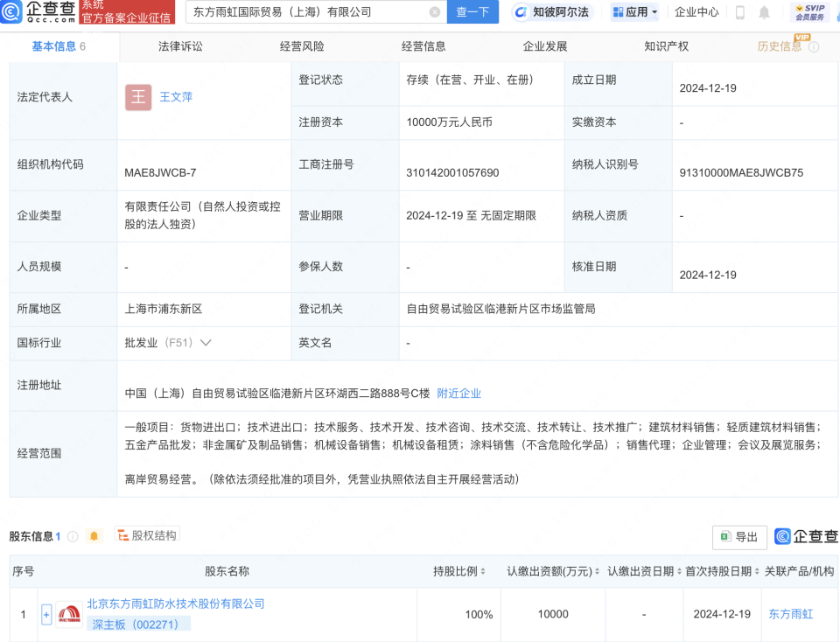This screenshot has height=642, width=840.
Task: Click the Excel icon on the 导出 button
Action: pyautogui.click(x=726, y=536)
